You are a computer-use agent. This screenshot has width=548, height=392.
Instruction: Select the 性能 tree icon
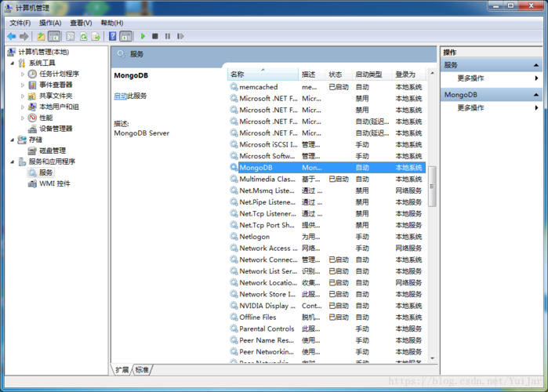click(x=32, y=118)
